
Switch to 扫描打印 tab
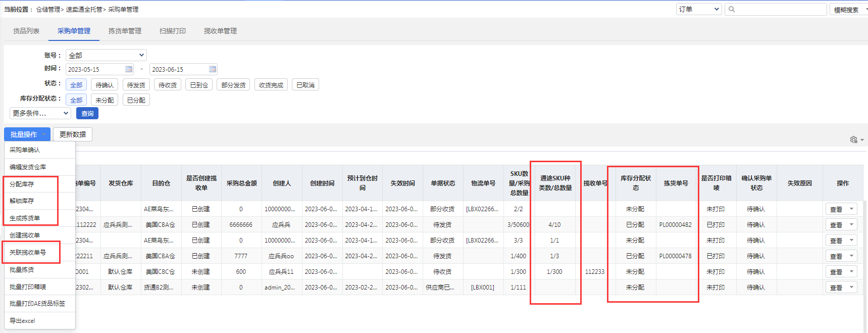(173, 31)
